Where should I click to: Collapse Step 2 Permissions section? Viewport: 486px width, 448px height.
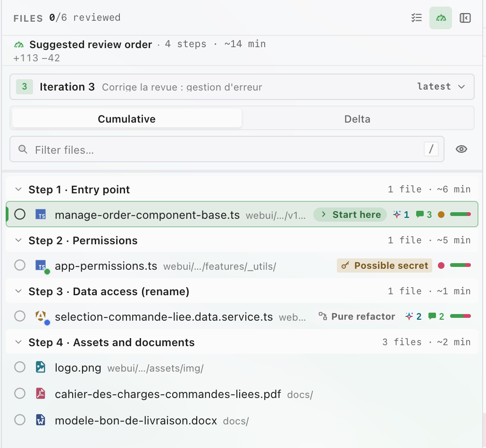(18, 241)
